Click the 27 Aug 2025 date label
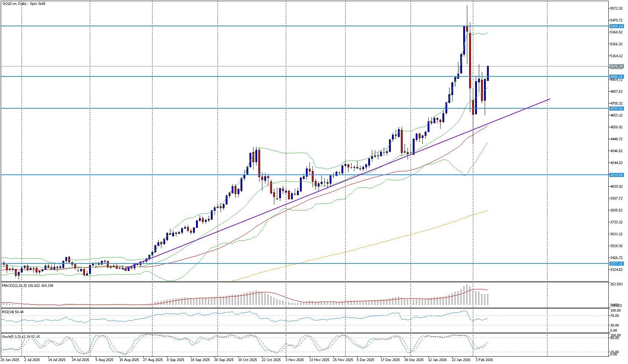 click(153, 360)
